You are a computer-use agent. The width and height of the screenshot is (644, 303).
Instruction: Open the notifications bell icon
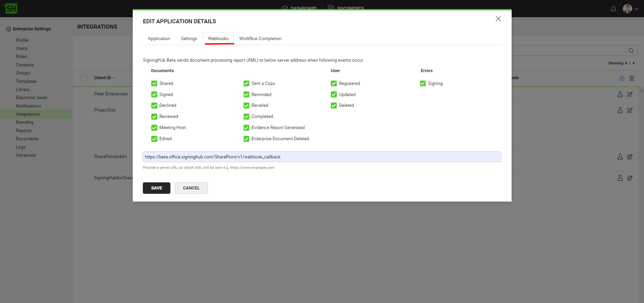tap(613, 9)
